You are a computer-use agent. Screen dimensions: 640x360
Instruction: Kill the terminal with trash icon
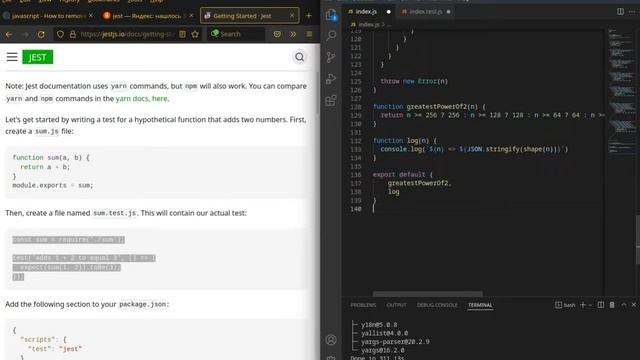click(x=612, y=305)
